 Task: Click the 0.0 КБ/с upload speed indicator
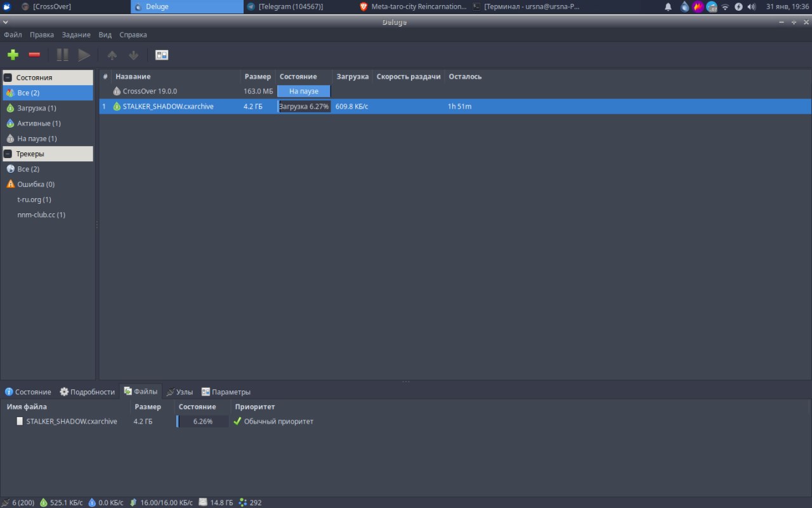tap(105, 502)
